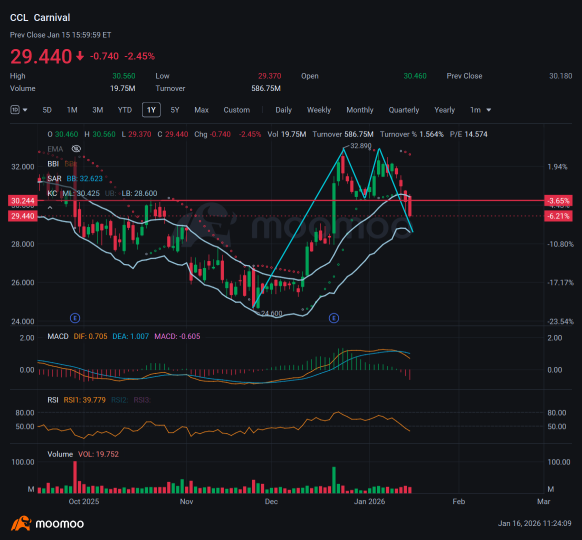Expand the chart interval dropdown arrow
Screen dimensions: 582x540
click(x=25, y=110)
